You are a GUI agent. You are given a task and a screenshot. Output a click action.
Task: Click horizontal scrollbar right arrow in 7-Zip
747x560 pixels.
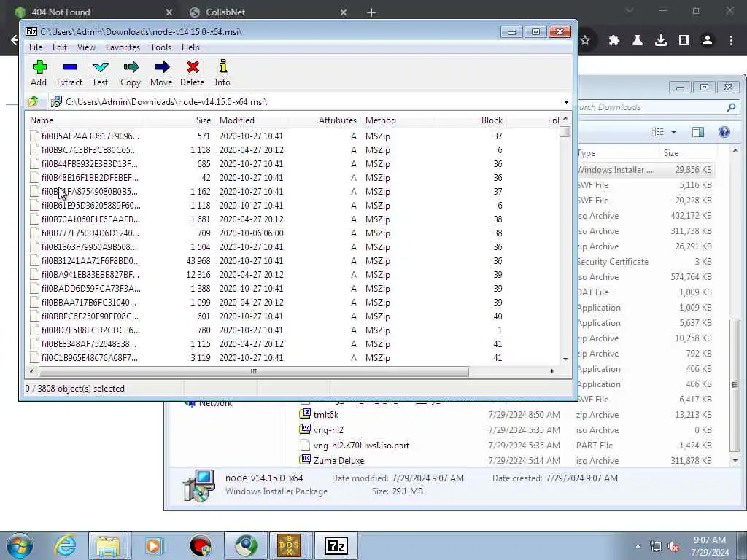point(552,371)
